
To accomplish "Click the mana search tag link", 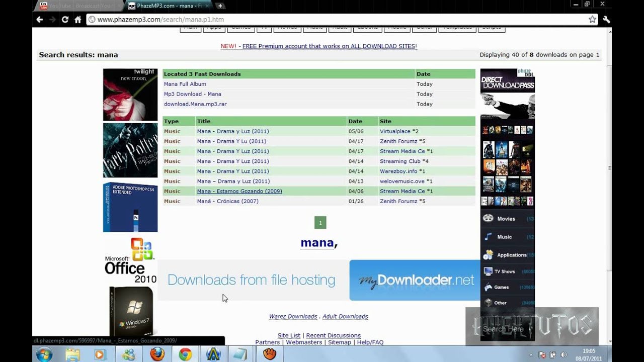I will [317, 243].
